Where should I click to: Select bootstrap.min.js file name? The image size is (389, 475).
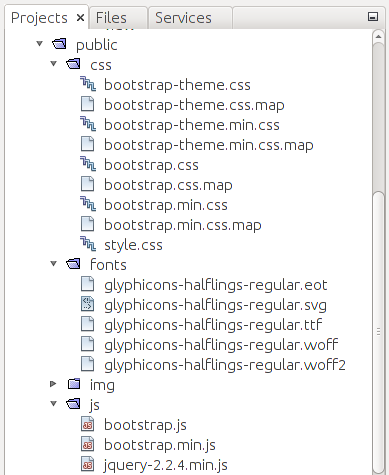[x=160, y=445]
